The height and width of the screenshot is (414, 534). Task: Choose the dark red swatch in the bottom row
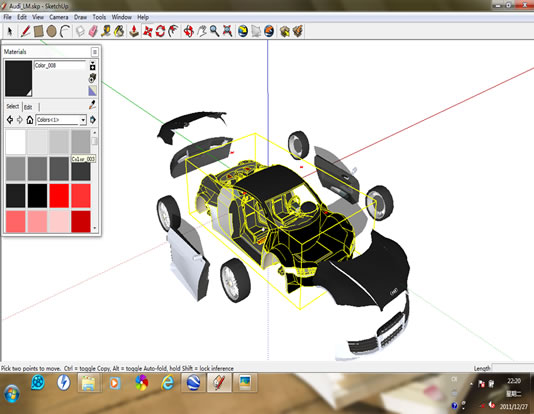coord(81,222)
